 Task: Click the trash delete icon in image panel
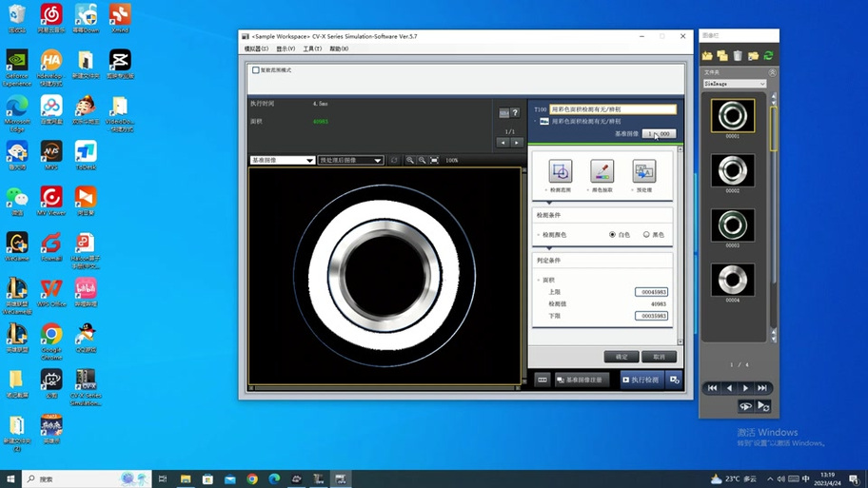click(x=738, y=55)
